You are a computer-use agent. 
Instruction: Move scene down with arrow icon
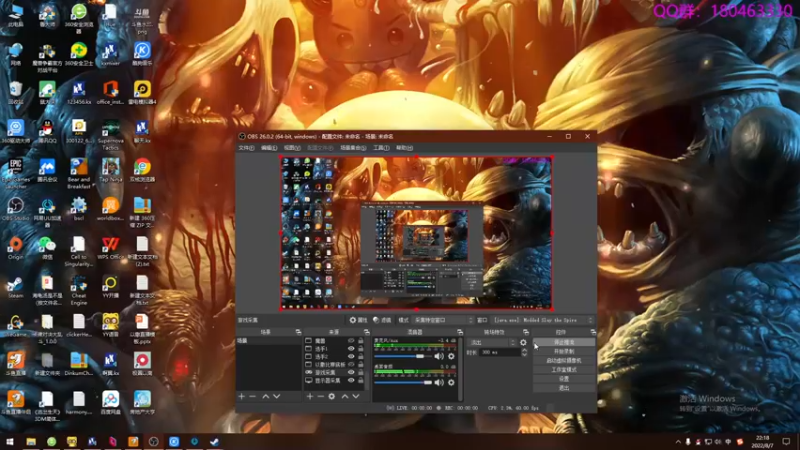(277, 396)
